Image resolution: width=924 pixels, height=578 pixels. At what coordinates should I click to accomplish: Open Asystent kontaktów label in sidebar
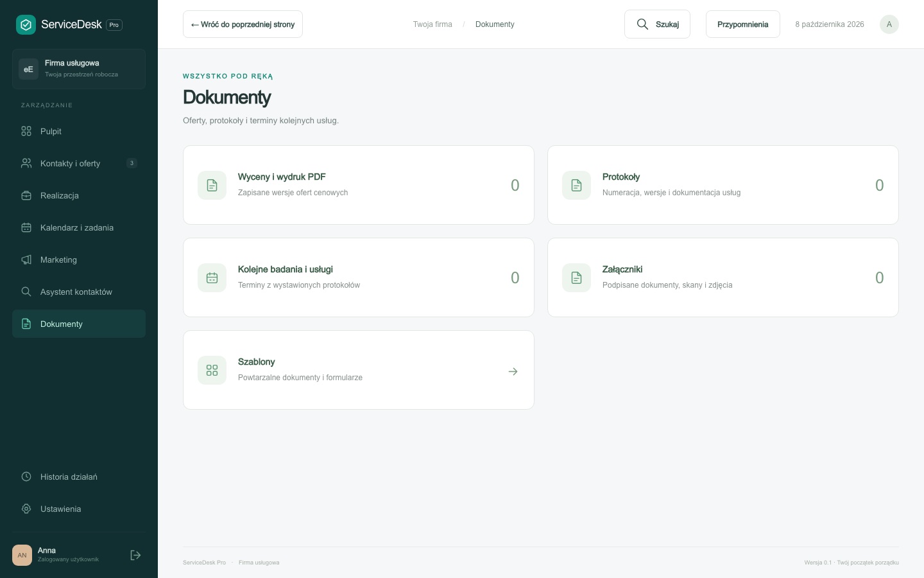click(x=76, y=292)
